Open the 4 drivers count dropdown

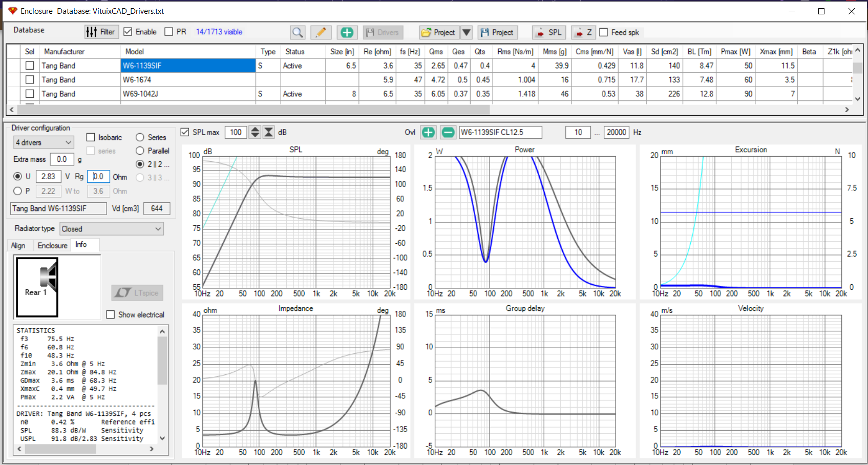(x=44, y=142)
